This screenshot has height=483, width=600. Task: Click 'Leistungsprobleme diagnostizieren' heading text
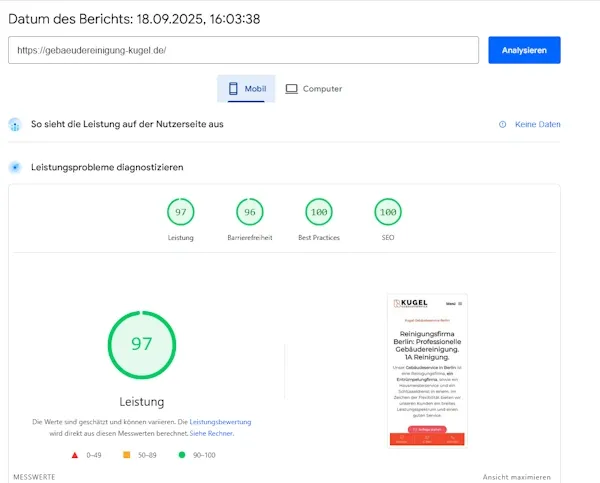(x=107, y=167)
